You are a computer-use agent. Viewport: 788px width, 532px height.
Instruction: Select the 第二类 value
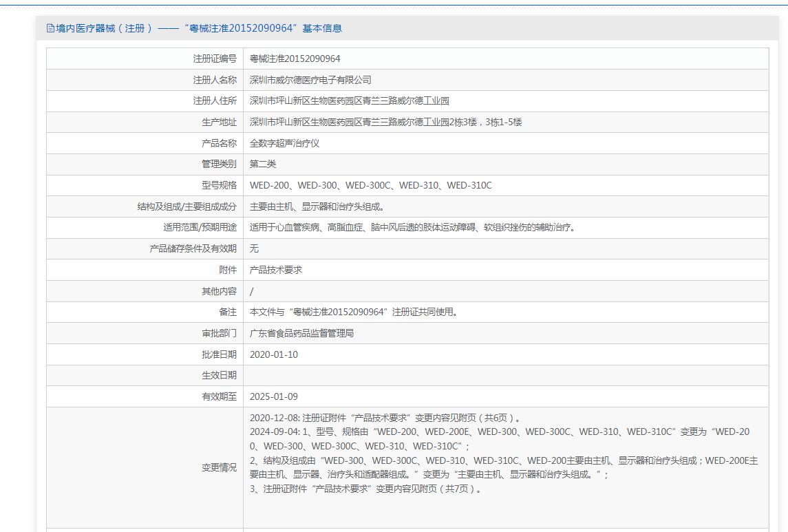[x=263, y=164]
